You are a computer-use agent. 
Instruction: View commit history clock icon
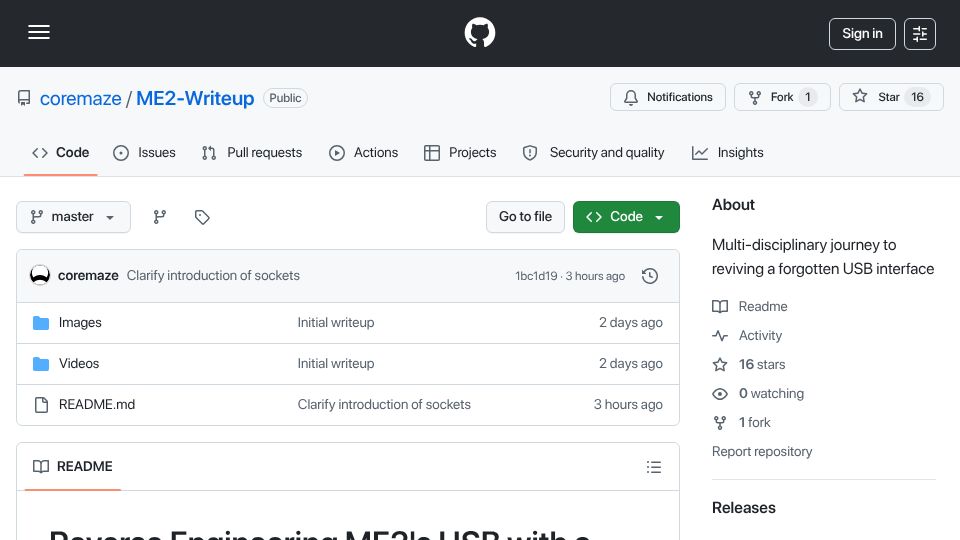point(650,276)
